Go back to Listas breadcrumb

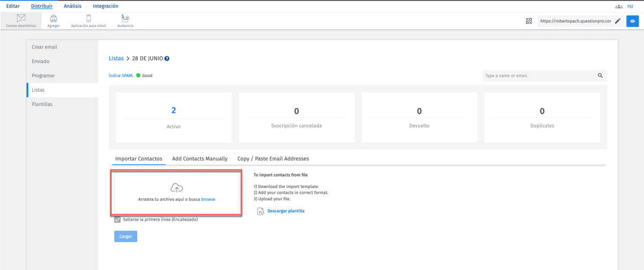tap(116, 59)
